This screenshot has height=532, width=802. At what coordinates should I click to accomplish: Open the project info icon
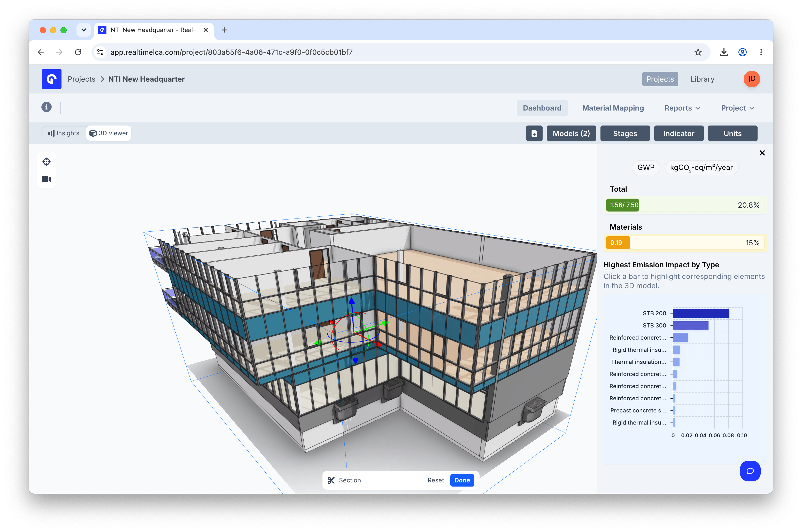47,107
